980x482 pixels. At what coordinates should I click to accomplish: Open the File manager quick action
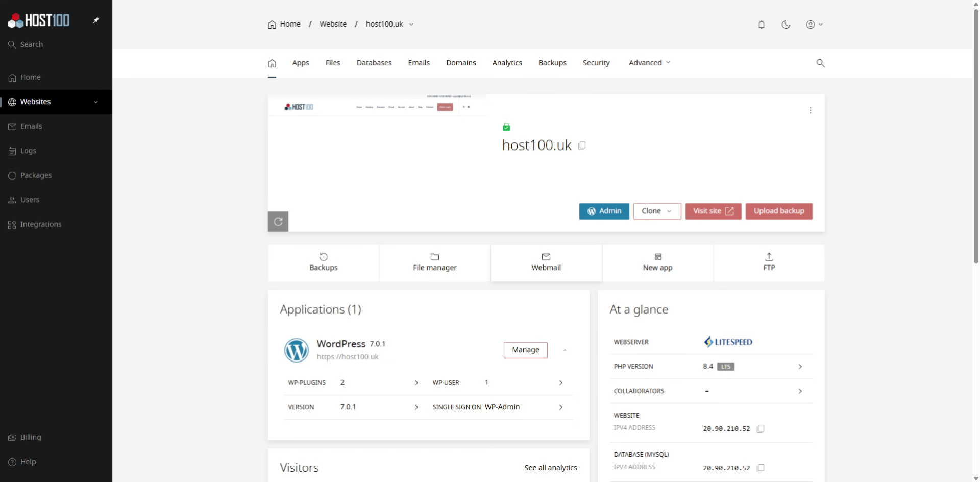click(x=435, y=262)
